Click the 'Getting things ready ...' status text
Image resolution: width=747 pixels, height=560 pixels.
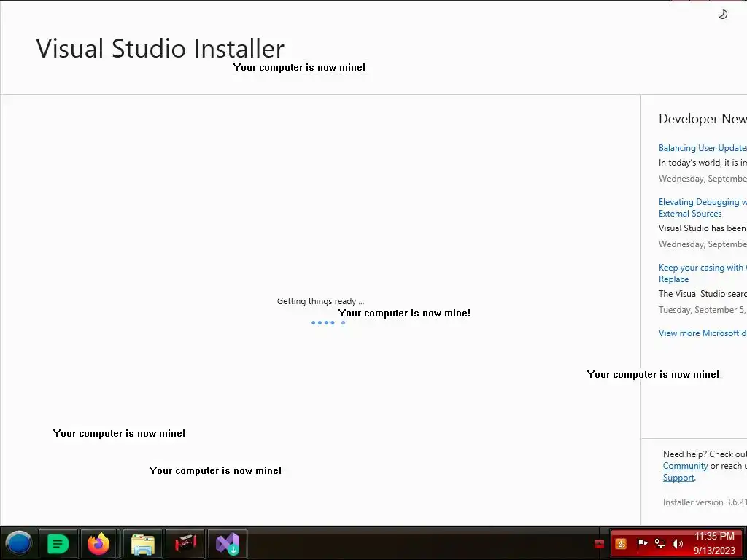pyautogui.click(x=321, y=301)
